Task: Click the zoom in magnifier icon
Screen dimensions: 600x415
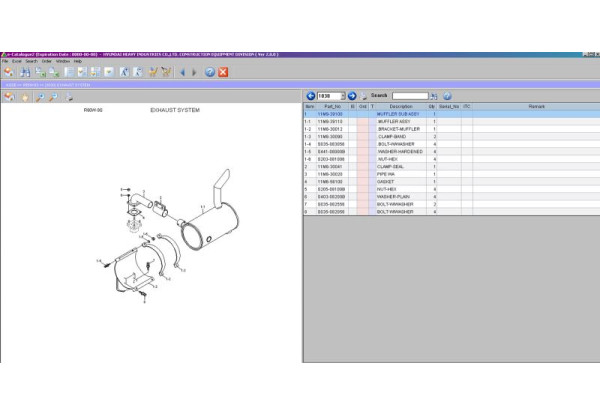Action: click(39, 97)
